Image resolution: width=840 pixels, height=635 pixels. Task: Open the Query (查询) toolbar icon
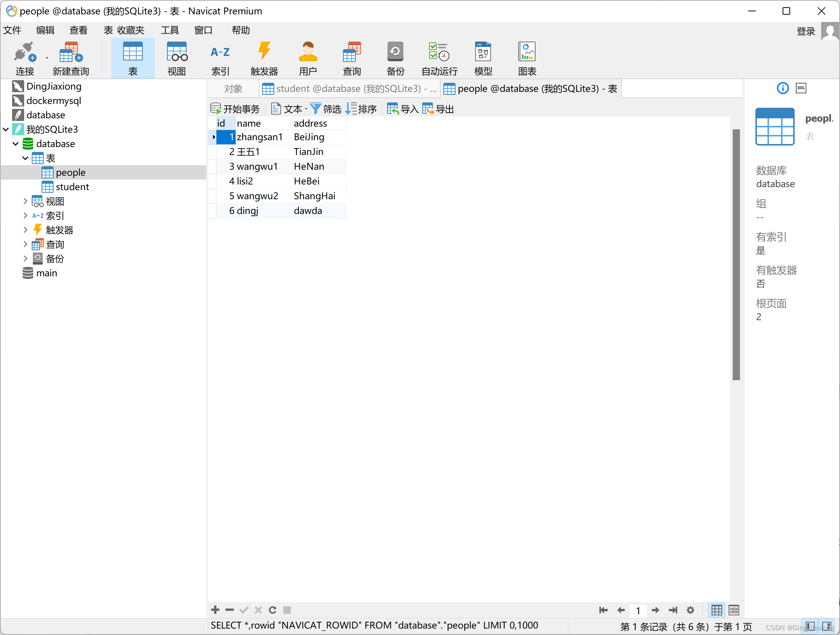coord(352,59)
